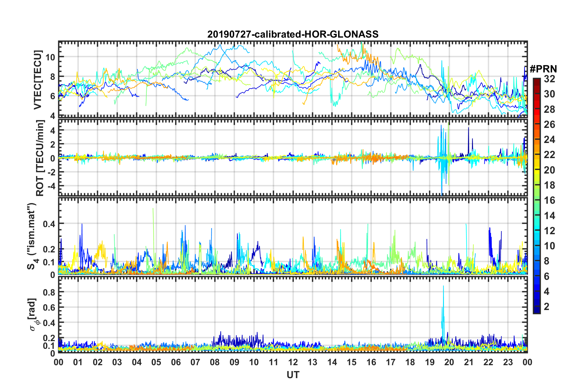Click the #PRN colorbar title
Viewport: 586px width, 392px height.
point(543,69)
